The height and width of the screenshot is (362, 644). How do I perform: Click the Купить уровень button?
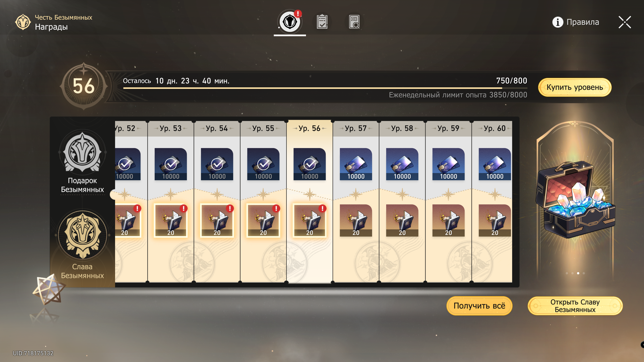tap(575, 87)
